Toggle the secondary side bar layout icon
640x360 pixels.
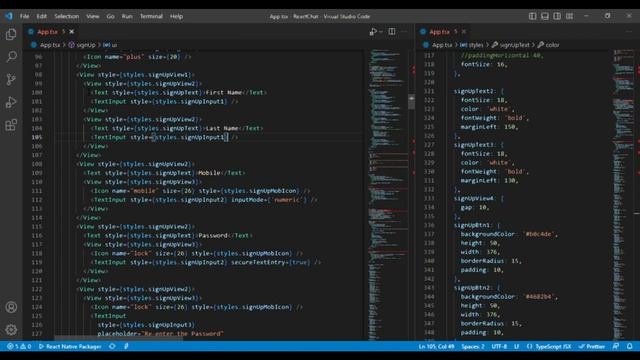(557, 16)
